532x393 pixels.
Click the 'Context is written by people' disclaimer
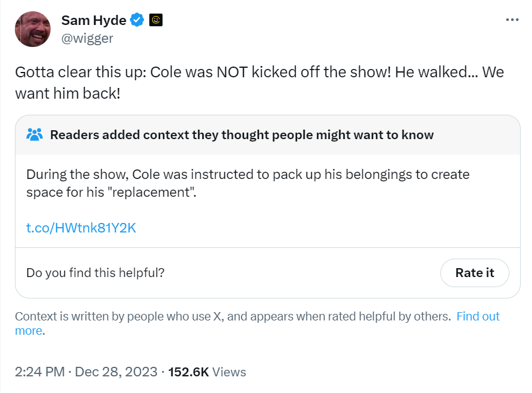[233, 316]
